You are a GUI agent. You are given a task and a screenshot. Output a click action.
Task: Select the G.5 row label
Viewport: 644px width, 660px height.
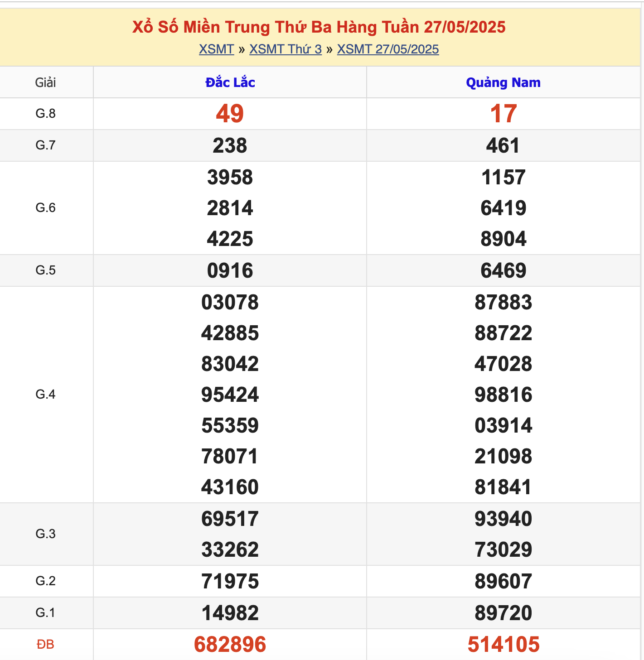pyautogui.click(x=46, y=270)
